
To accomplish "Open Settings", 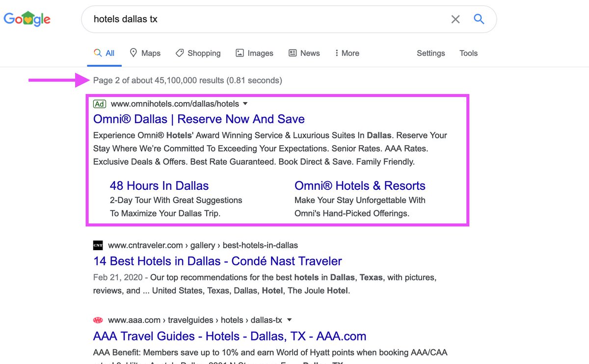I will click(431, 53).
